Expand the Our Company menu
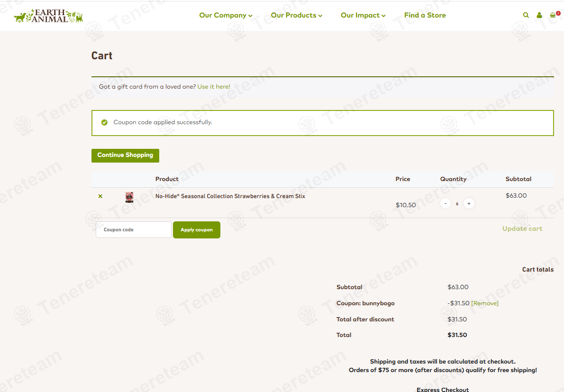 226,15
